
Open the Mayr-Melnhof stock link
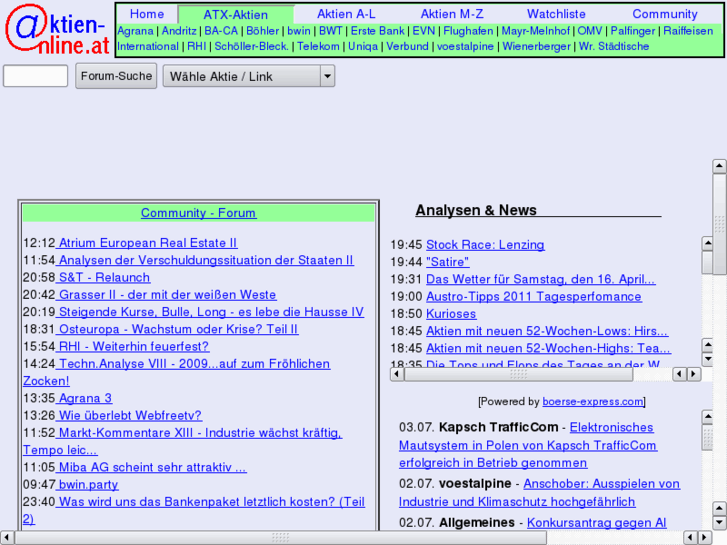pyautogui.click(x=536, y=31)
